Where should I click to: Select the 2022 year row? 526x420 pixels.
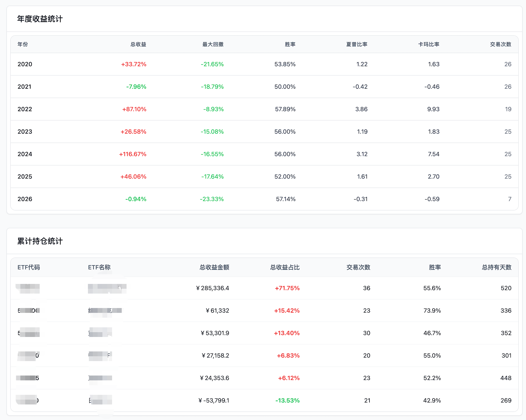25,109
